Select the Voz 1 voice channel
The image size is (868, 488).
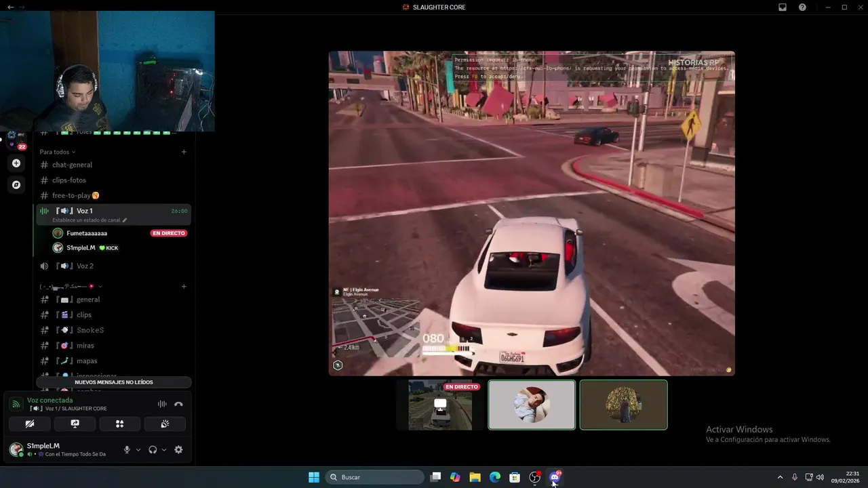point(113,214)
